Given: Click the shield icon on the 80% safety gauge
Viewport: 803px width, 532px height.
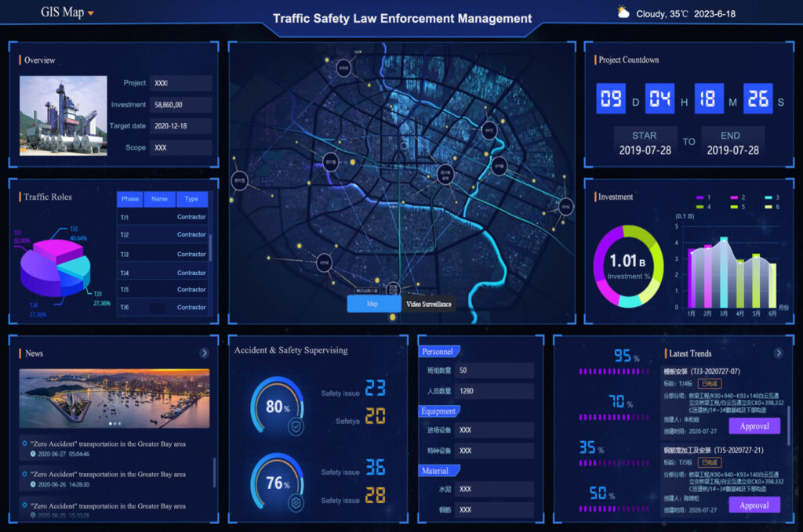Looking at the screenshot, I should click(296, 425).
